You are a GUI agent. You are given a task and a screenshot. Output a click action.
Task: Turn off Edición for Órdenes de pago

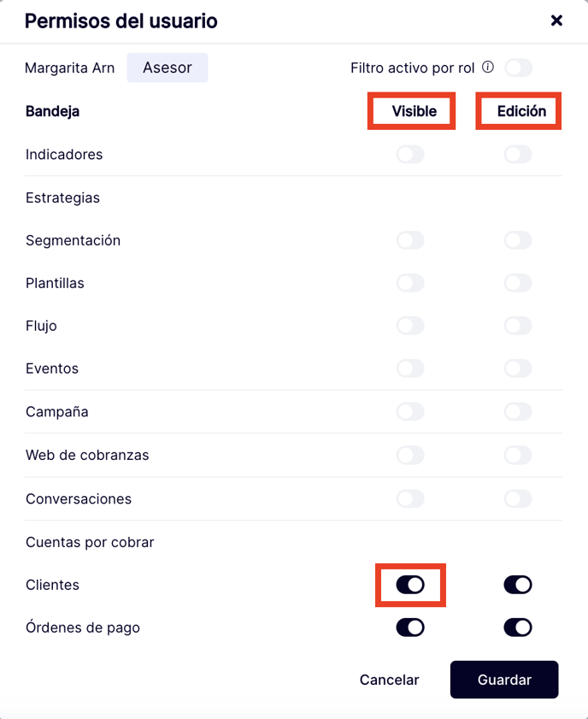(518, 628)
